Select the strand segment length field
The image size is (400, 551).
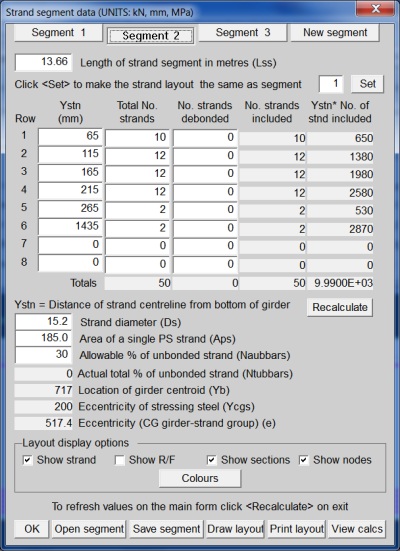click(x=43, y=62)
